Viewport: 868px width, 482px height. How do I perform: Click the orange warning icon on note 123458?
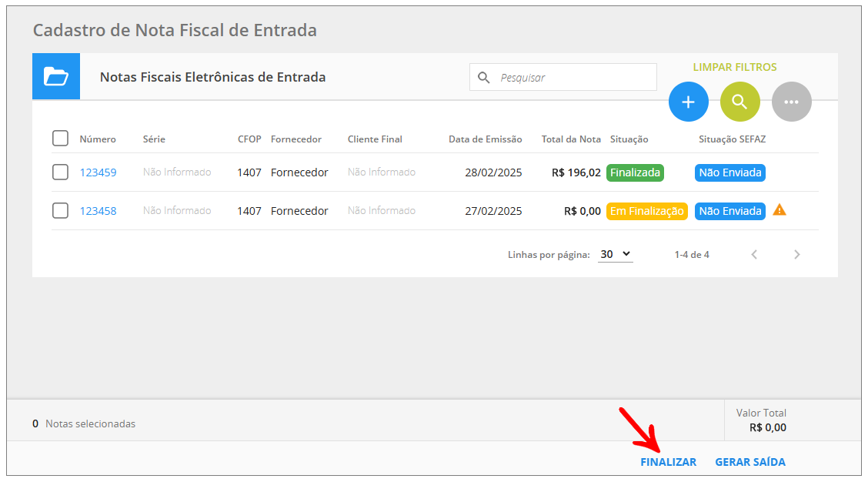pyautogui.click(x=780, y=210)
